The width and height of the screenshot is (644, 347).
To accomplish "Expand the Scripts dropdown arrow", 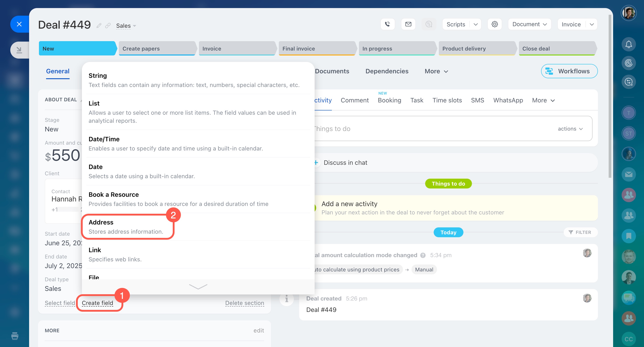I will (476, 24).
